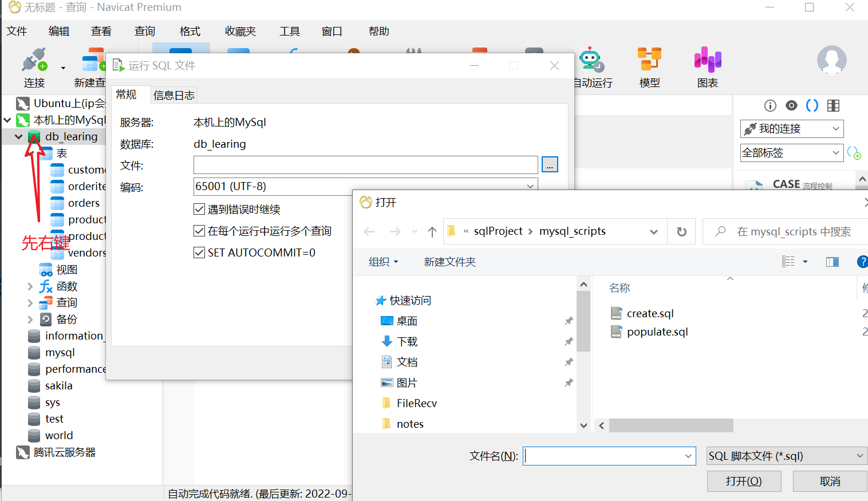Screen dimensions: 868x501
Task: Show the info panel icon on the right
Action: pyautogui.click(x=770, y=105)
